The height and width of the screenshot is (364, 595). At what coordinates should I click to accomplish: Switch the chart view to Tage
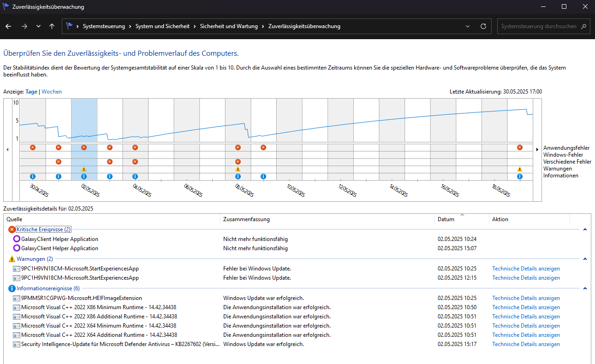click(31, 92)
